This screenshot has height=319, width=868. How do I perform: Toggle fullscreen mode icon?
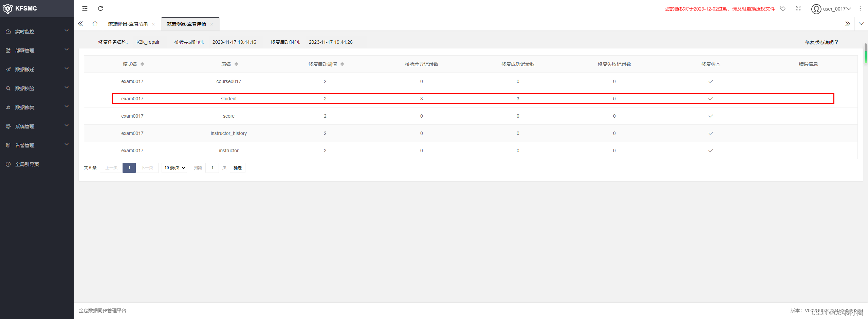(x=798, y=8)
